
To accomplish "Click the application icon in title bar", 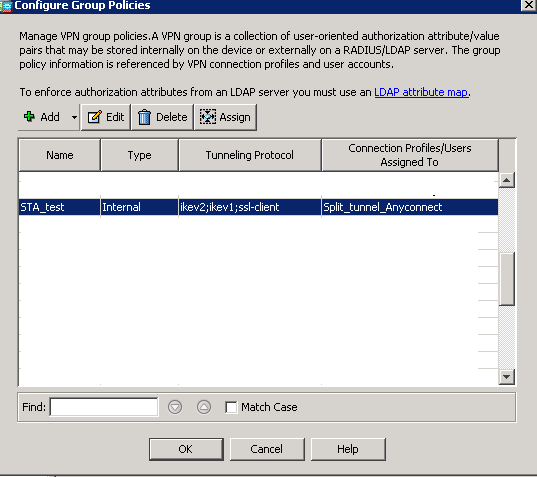I will [6, 6].
